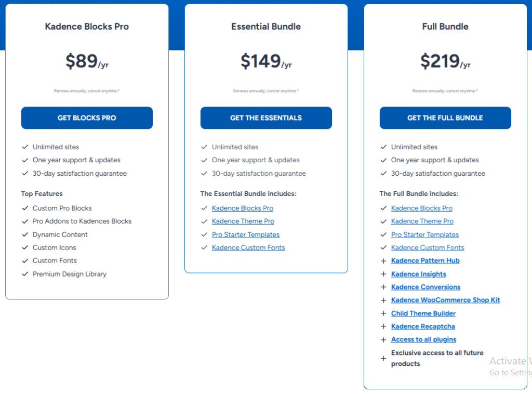Open the Kadence Blocks Pro link in Essential Bundle

click(243, 208)
